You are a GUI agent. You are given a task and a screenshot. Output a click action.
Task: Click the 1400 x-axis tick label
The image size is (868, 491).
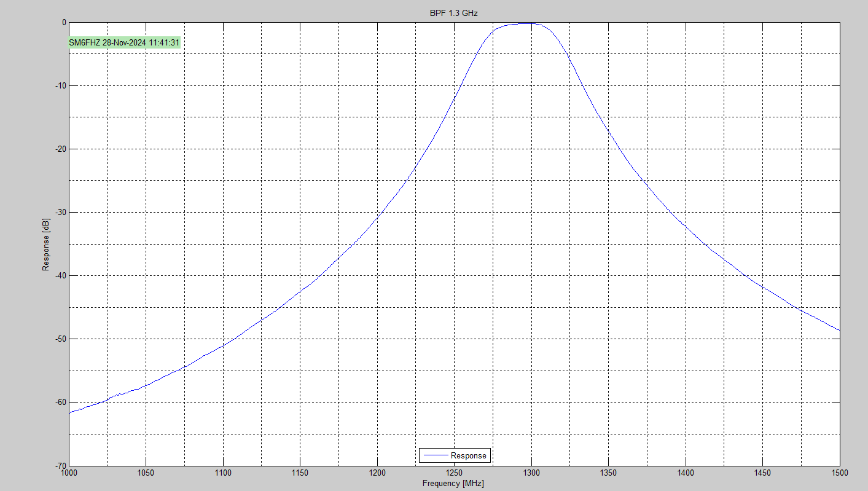(x=686, y=473)
